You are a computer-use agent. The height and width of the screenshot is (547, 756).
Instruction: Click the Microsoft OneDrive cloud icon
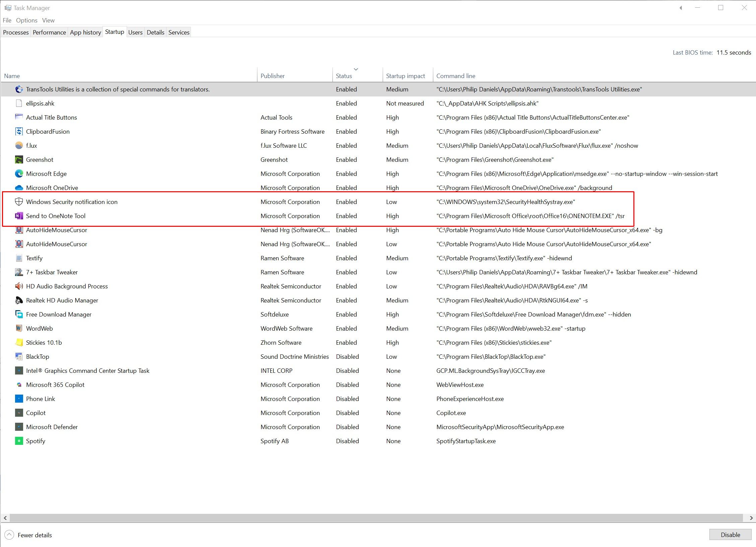tap(19, 188)
